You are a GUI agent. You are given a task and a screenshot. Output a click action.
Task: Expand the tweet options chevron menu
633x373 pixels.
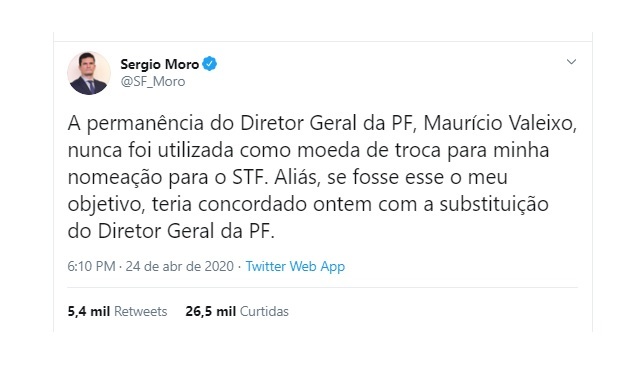[571, 62]
